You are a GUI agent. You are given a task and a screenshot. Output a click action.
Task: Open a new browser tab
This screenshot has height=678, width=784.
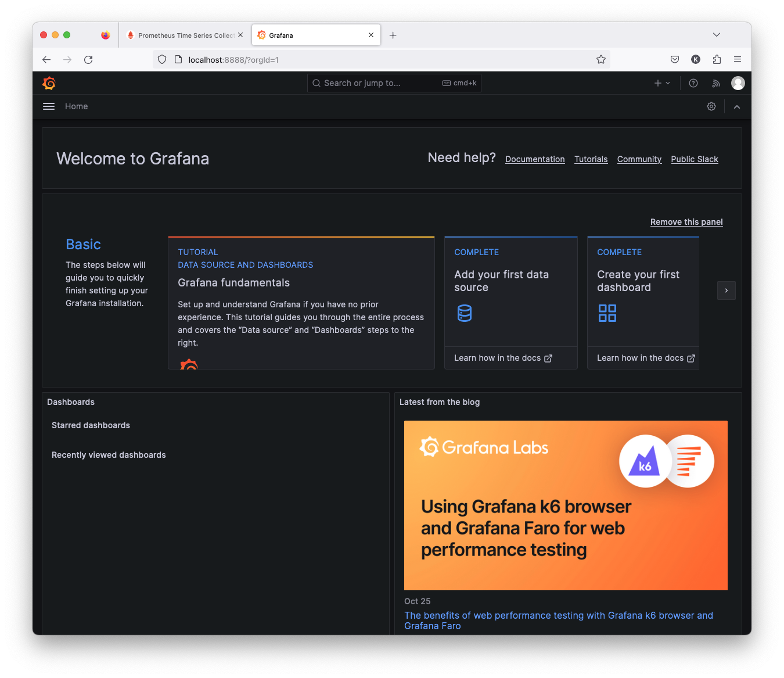[393, 35]
